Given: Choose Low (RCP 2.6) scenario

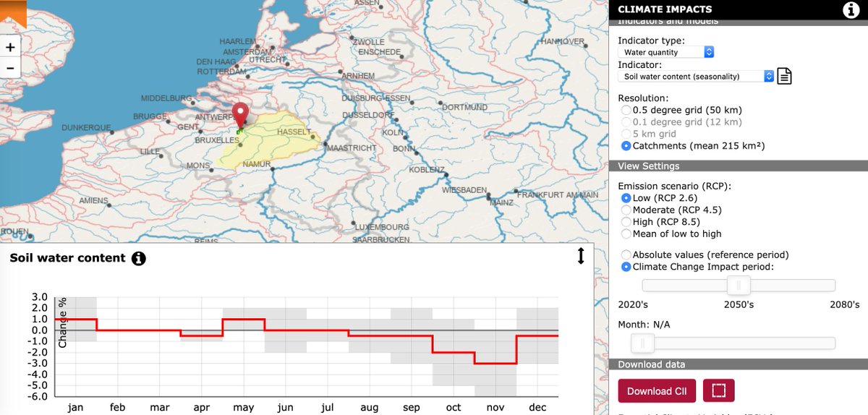Looking at the screenshot, I should pyautogui.click(x=626, y=198).
